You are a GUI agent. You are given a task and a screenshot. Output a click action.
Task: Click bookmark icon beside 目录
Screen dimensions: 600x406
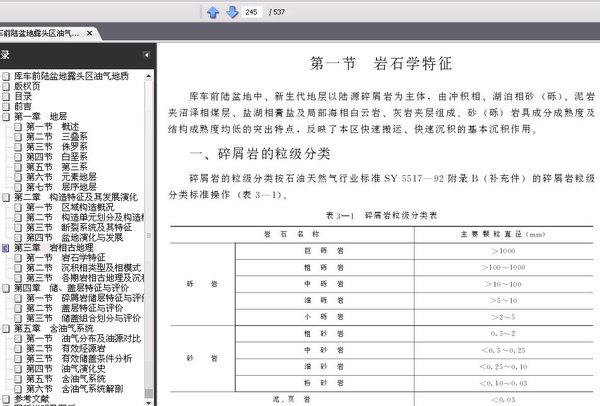click(5, 96)
